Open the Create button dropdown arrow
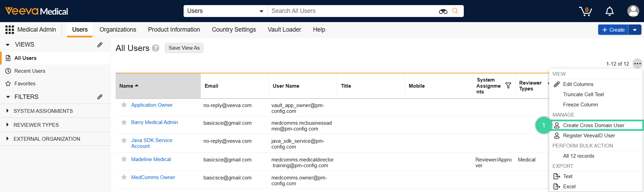 click(x=635, y=30)
